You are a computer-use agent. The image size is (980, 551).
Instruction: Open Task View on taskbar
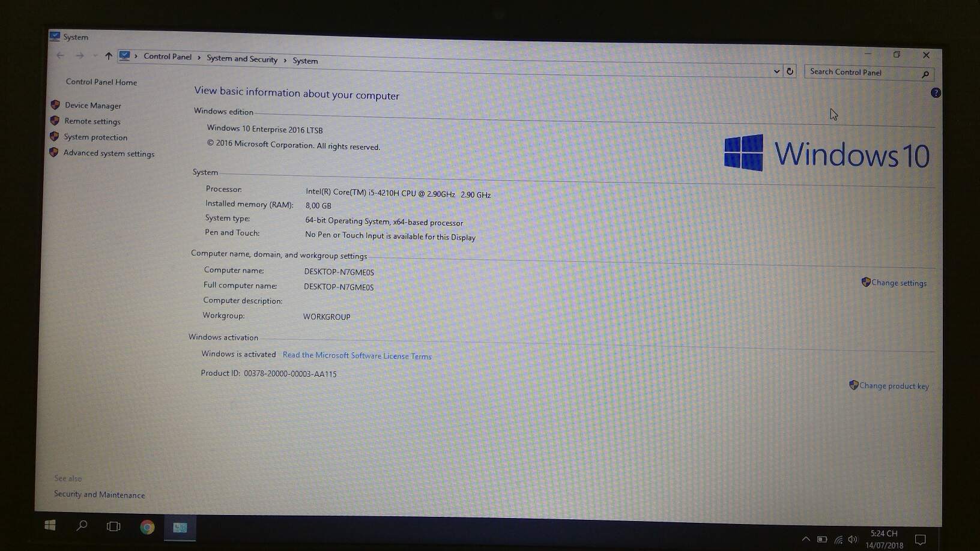pyautogui.click(x=113, y=526)
